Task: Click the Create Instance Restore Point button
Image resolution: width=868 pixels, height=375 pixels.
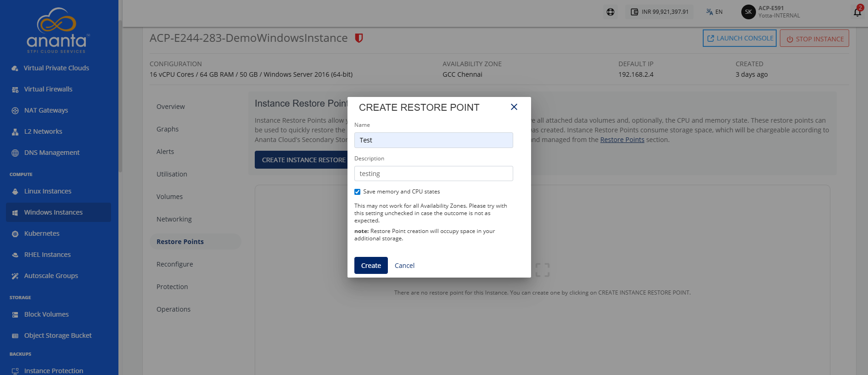Action: 301,160
